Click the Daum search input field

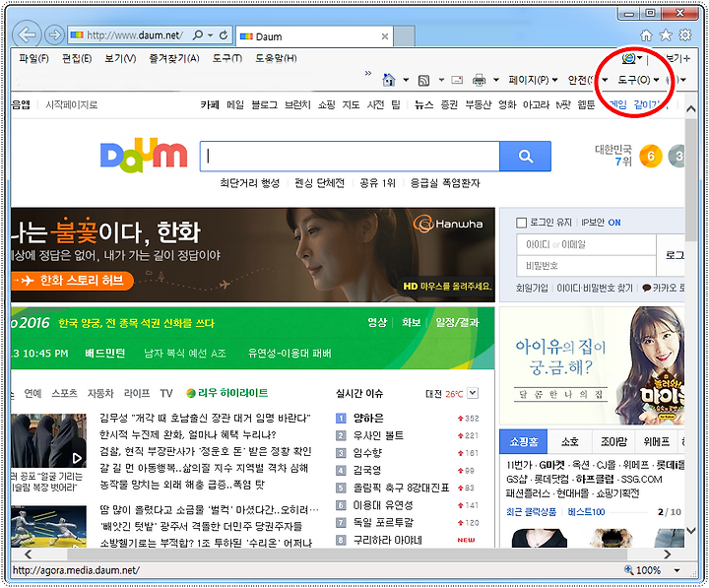point(350,156)
